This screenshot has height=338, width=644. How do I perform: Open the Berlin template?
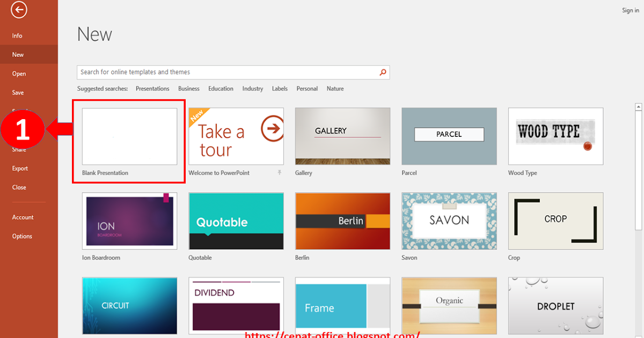click(x=342, y=221)
